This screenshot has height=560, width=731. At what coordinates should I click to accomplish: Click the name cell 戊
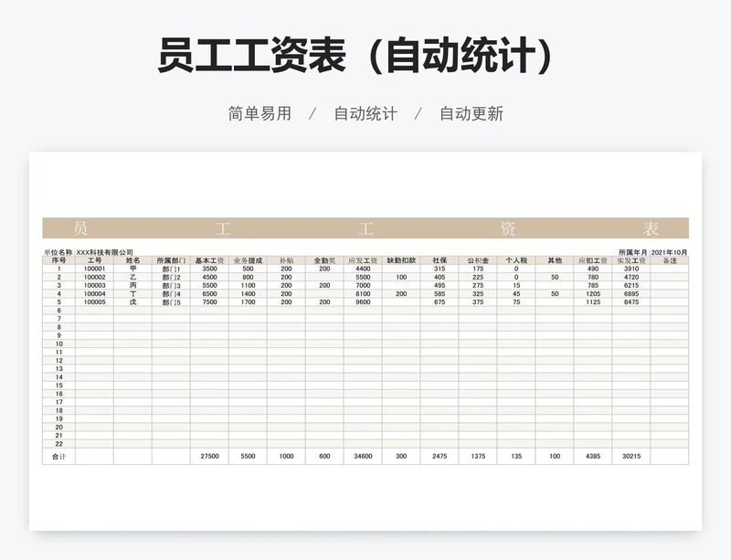(132, 302)
